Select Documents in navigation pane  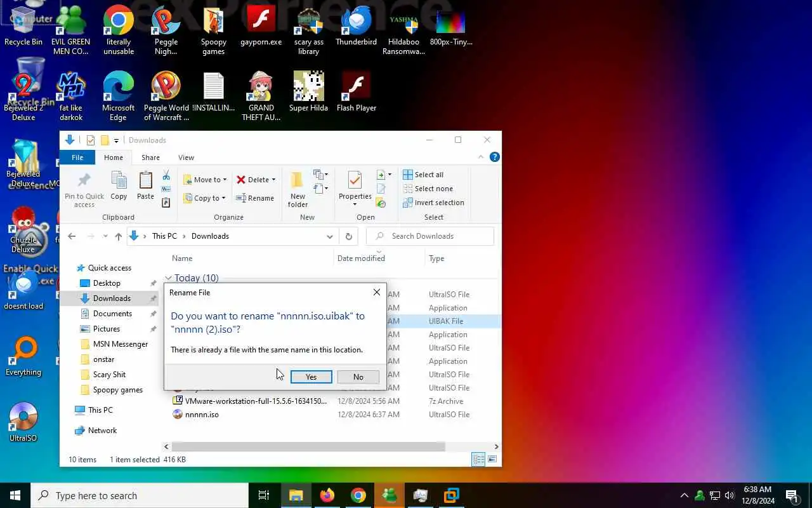tap(112, 314)
